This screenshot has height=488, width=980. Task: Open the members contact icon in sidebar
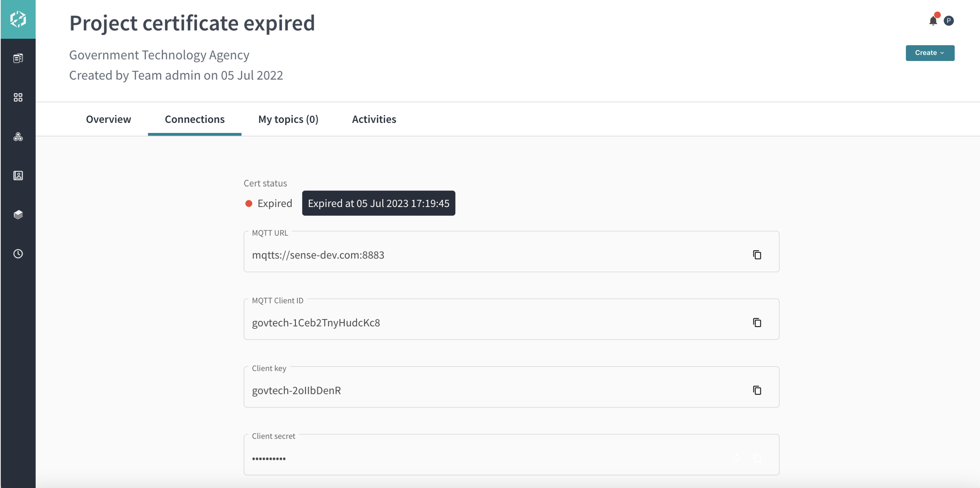click(18, 175)
